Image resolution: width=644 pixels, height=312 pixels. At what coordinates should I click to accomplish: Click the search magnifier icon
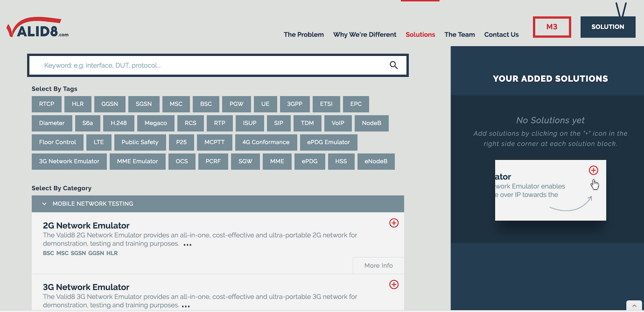click(394, 65)
